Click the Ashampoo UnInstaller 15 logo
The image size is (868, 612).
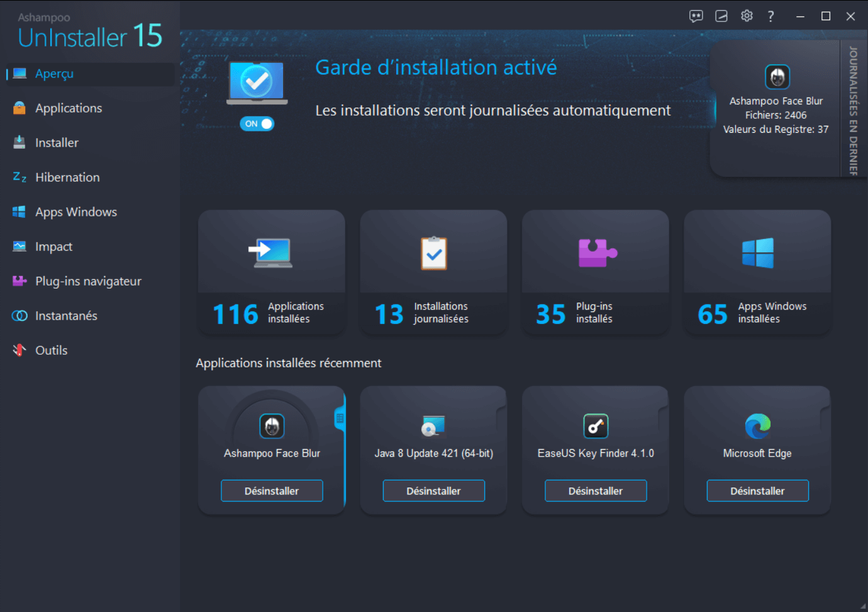pyautogui.click(x=90, y=31)
